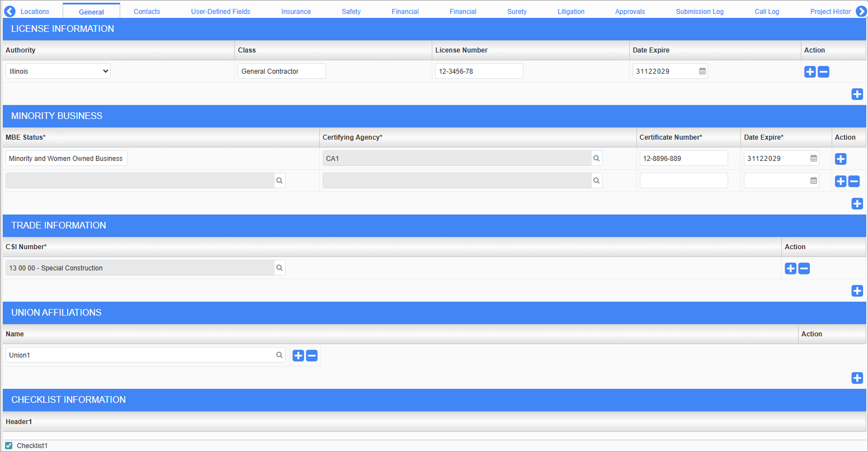
Task: Add new entry below Union Affiliations table
Action: 857,378
